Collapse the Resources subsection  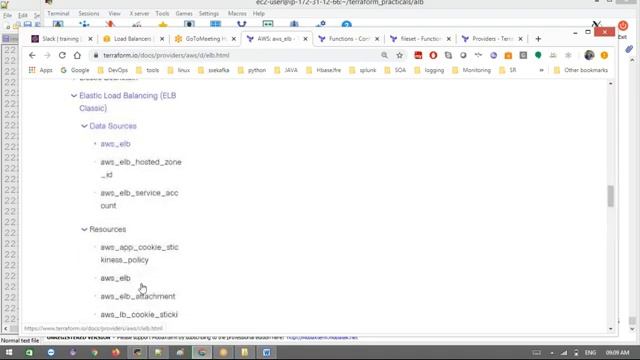click(x=84, y=229)
